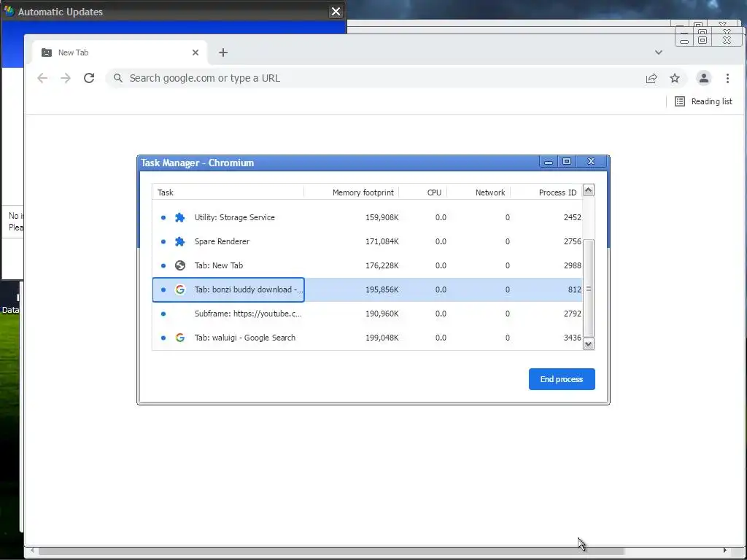Minimize the Task Manager - Chromium window
The image size is (747, 560).
tap(549, 162)
